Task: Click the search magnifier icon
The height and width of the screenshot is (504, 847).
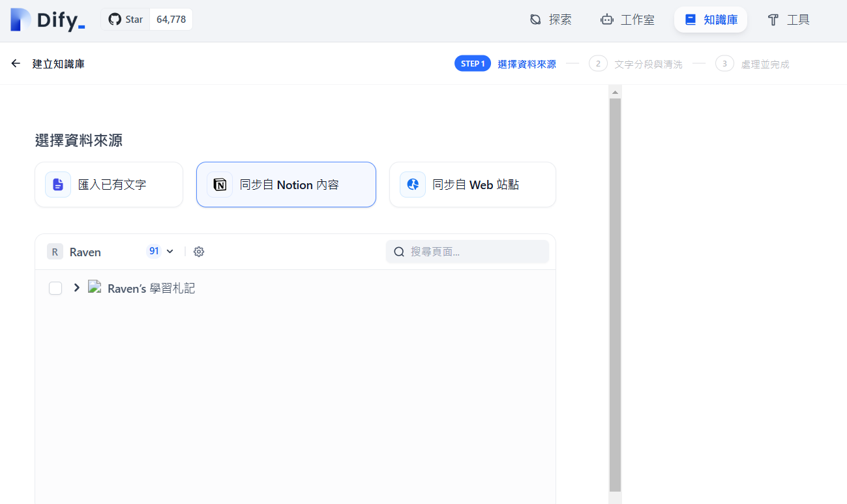Action: [x=399, y=252]
